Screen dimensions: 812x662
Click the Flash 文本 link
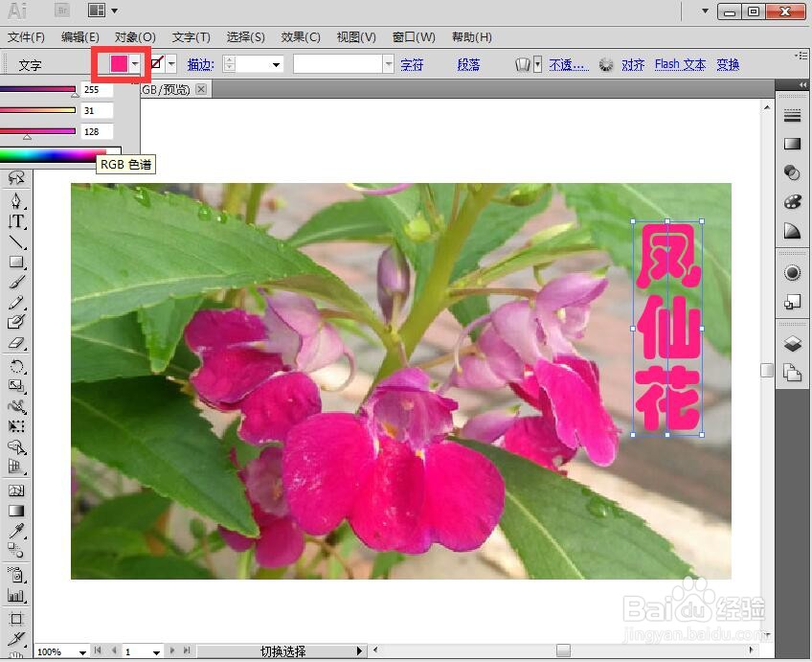pos(680,65)
